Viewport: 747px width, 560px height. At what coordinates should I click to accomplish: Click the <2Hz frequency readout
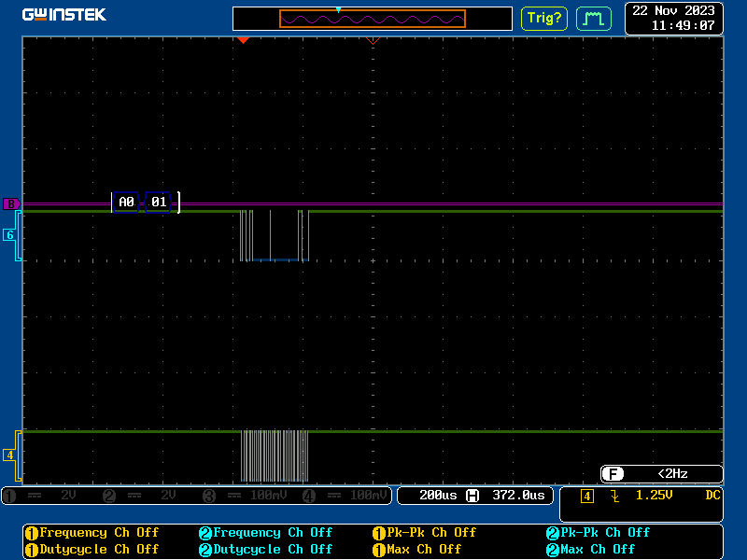point(672,473)
